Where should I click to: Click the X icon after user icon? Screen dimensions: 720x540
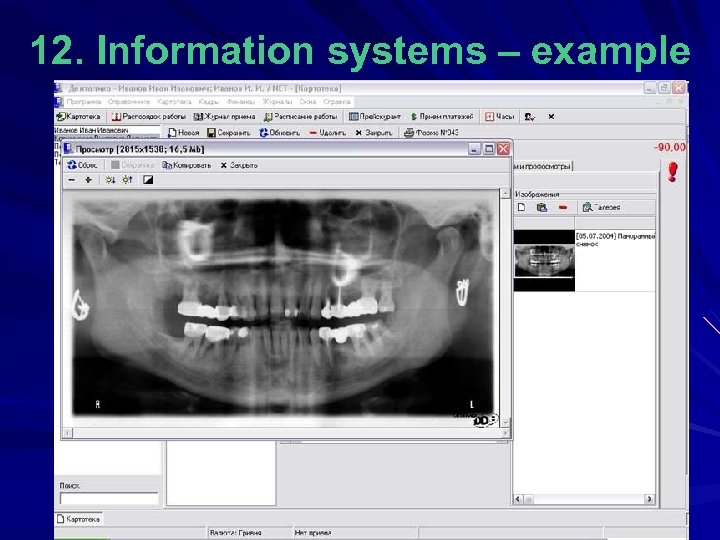click(551, 117)
